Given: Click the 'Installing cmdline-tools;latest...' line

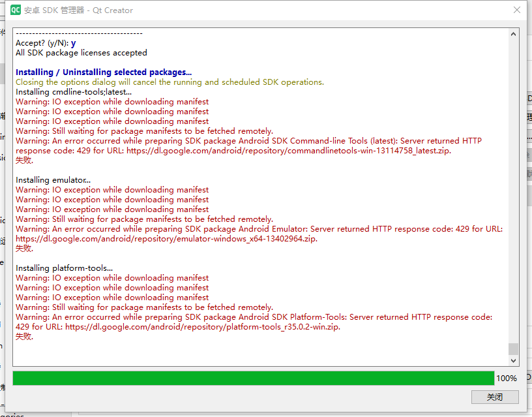Looking at the screenshot, I should (x=74, y=91).
